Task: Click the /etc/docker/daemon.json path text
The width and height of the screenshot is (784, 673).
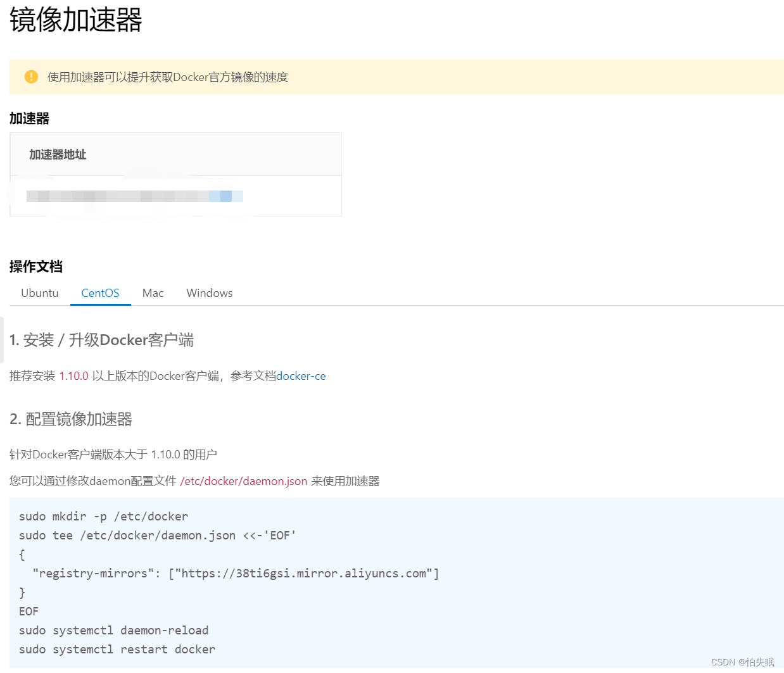Action: coord(243,481)
